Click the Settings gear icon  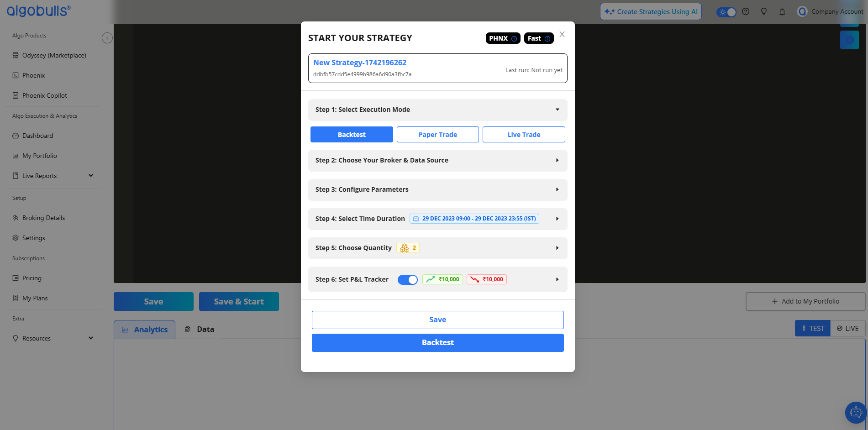click(x=16, y=238)
